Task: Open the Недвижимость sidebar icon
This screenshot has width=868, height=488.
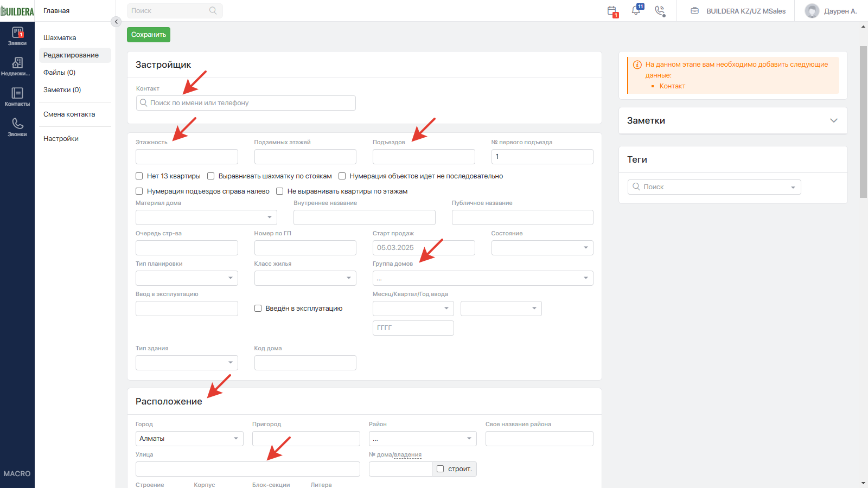Action: click(17, 67)
